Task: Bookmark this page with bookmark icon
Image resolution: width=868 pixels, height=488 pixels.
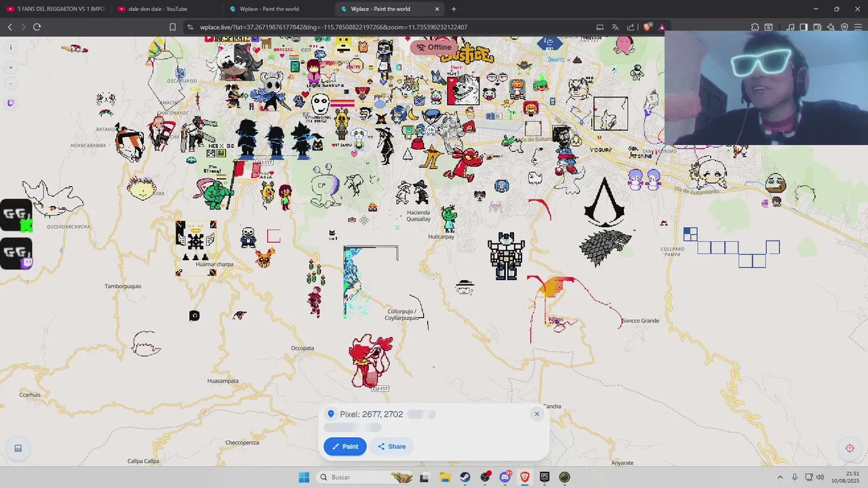Action: click(x=172, y=27)
